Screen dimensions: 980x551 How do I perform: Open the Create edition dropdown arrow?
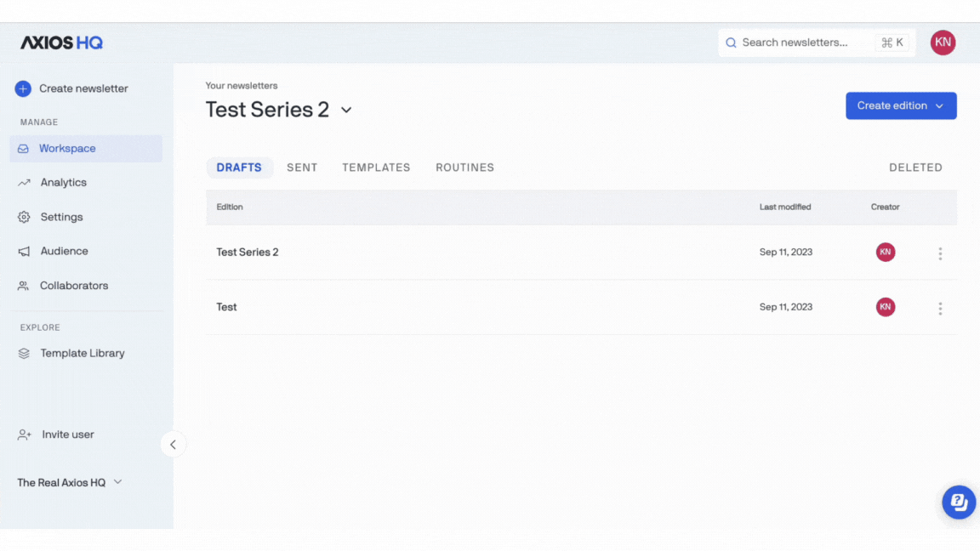pyautogui.click(x=939, y=106)
